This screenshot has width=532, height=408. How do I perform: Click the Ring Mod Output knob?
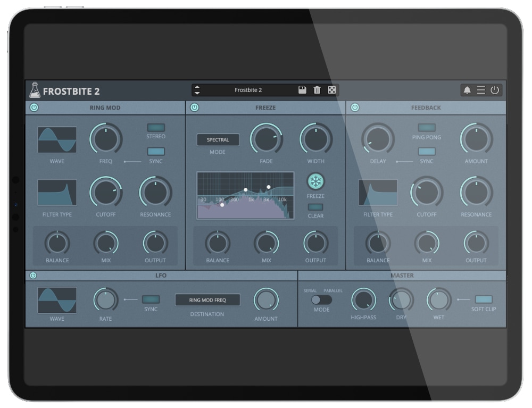point(155,243)
